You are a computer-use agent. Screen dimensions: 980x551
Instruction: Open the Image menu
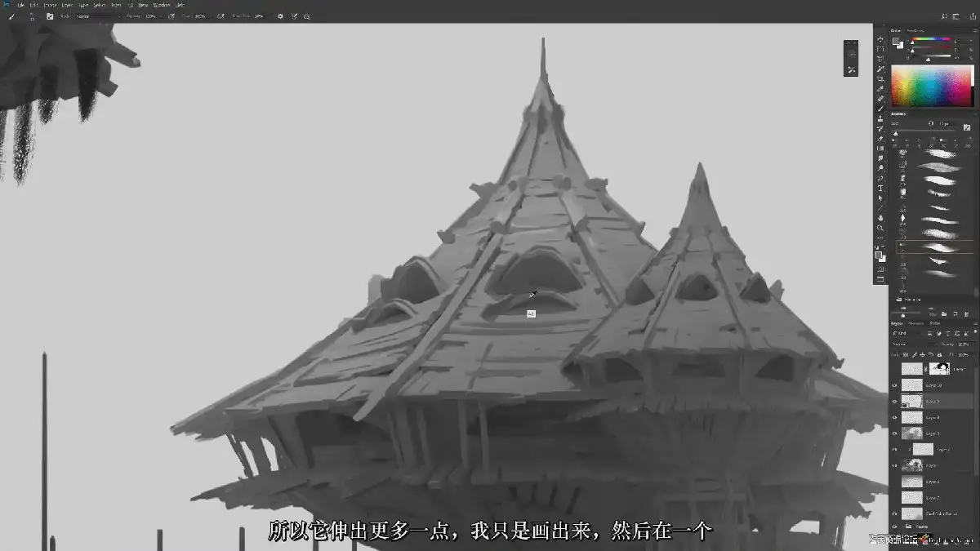click(51, 5)
